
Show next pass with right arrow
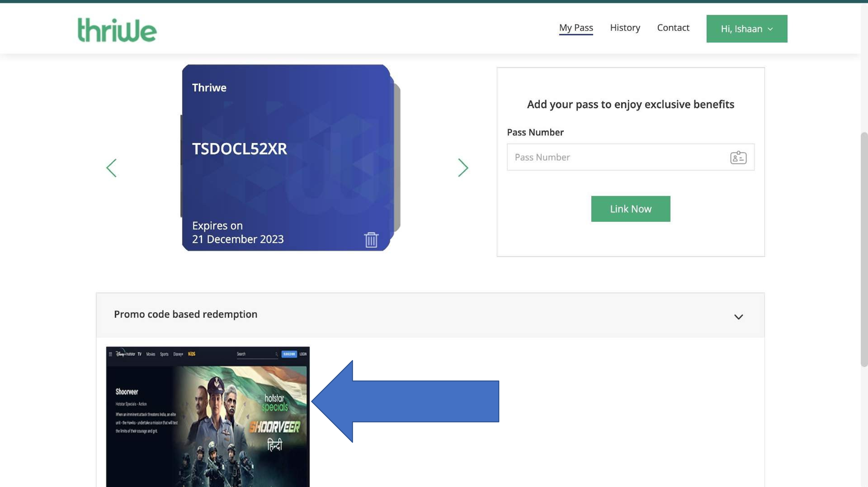(x=463, y=168)
